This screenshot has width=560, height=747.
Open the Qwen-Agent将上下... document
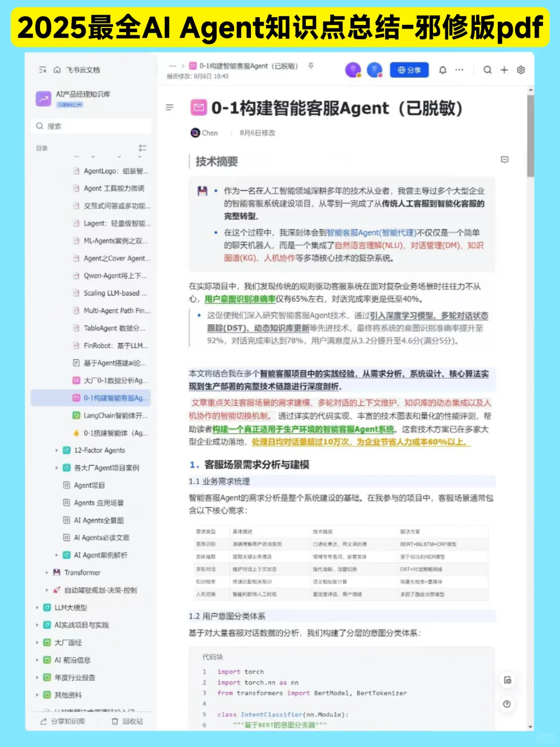pos(110,275)
